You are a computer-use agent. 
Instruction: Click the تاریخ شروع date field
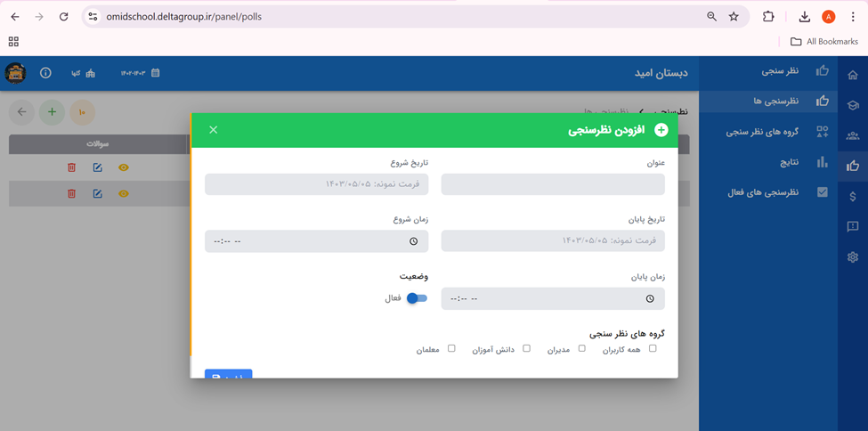(x=317, y=184)
